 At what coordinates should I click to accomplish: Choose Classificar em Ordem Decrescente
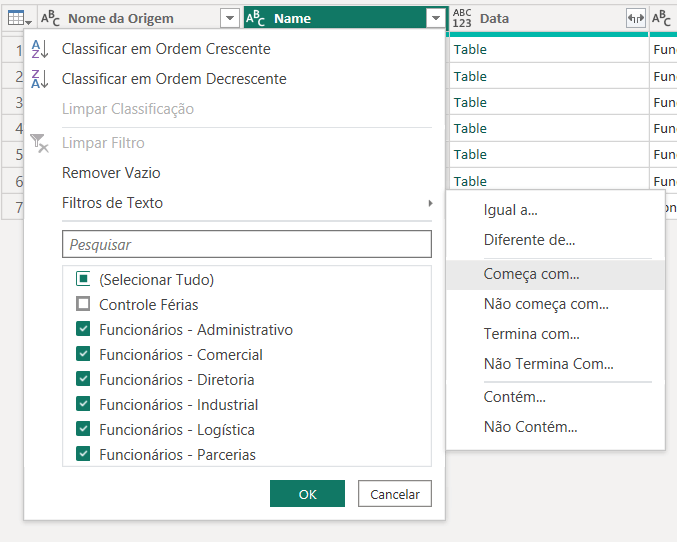click(x=174, y=79)
